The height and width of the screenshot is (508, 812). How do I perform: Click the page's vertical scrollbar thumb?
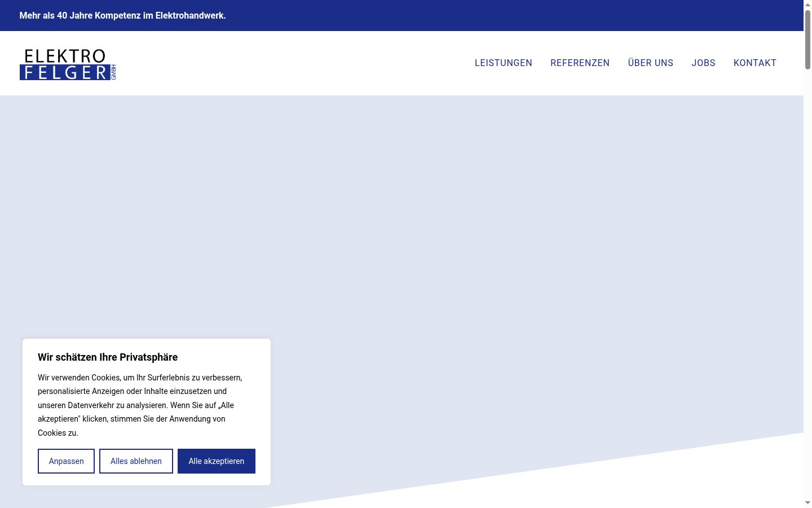(807, 40)
